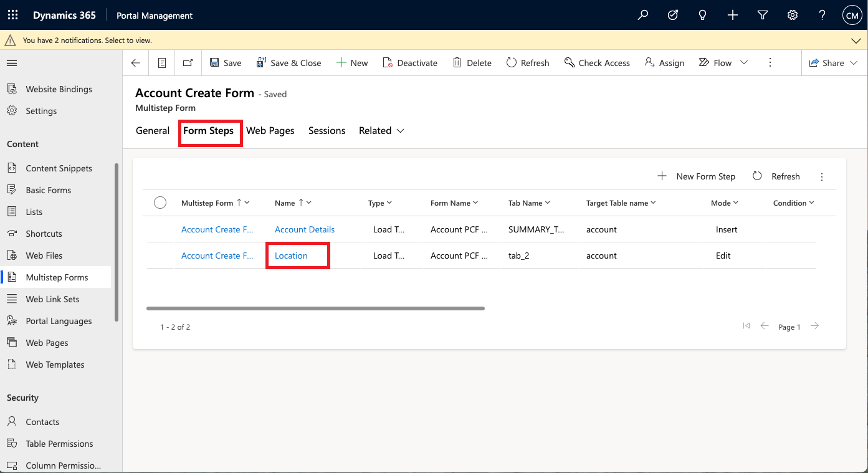Deactivate the multistep form
This screenshot has height=473, width=868.
point(410,63)
